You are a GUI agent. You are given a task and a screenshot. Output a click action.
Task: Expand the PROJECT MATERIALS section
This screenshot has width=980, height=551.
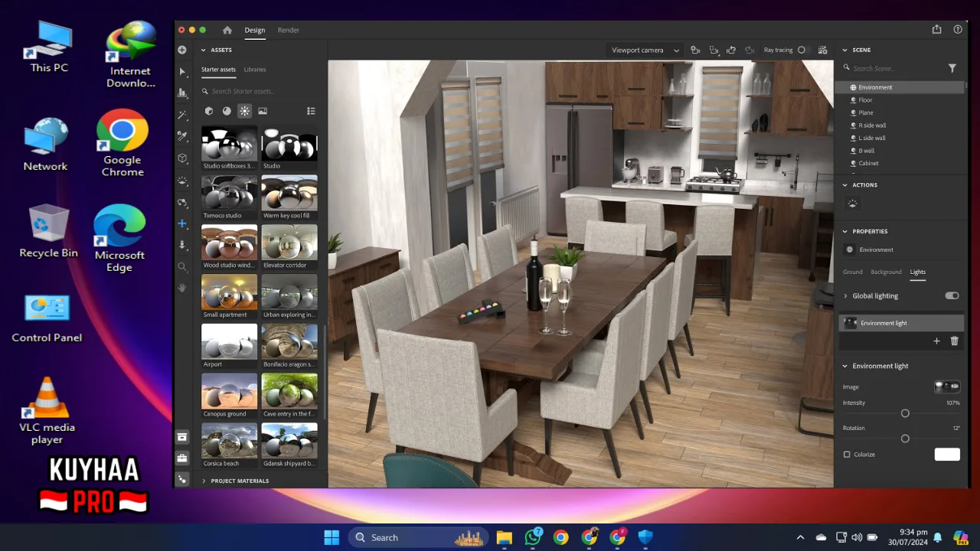pyautogui.click(x=240, y=481)
